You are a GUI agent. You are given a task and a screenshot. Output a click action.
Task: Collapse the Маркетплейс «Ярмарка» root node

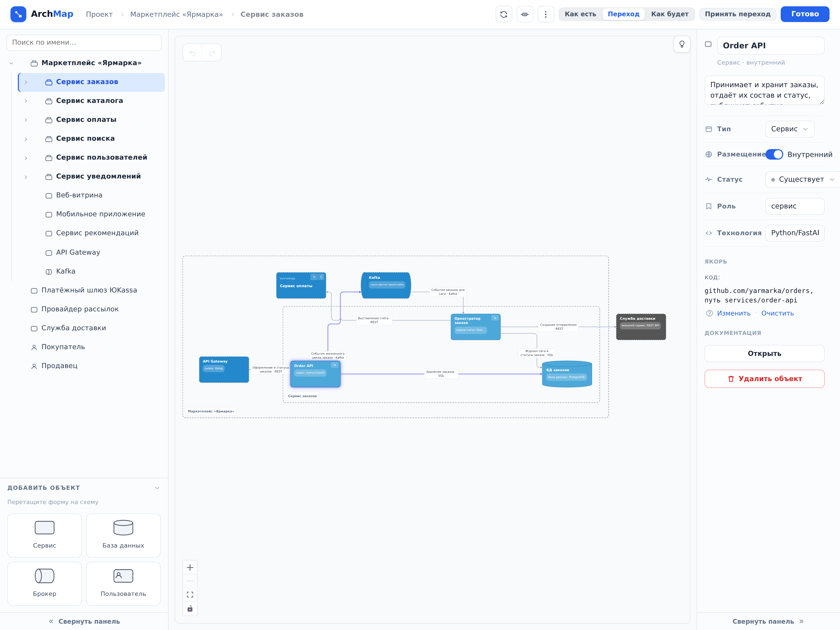[x=11, y=63]
